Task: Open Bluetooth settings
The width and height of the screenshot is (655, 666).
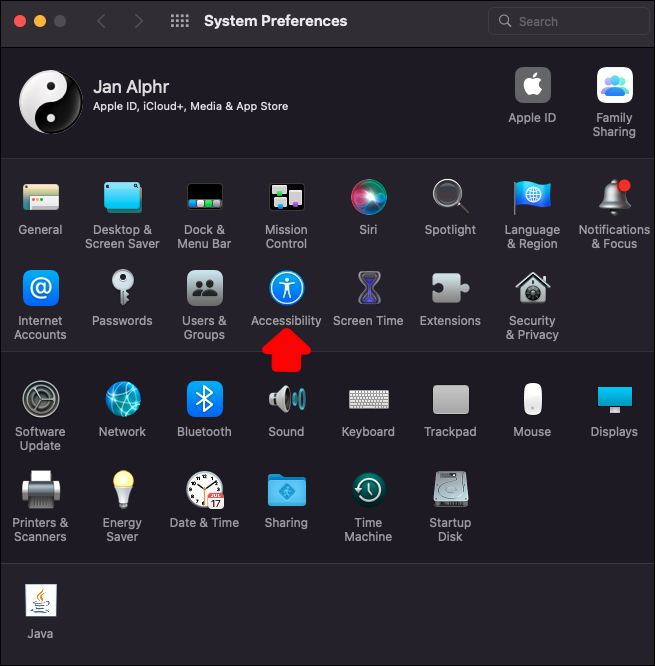Action: pyautogui.click(x=205, y=399)
